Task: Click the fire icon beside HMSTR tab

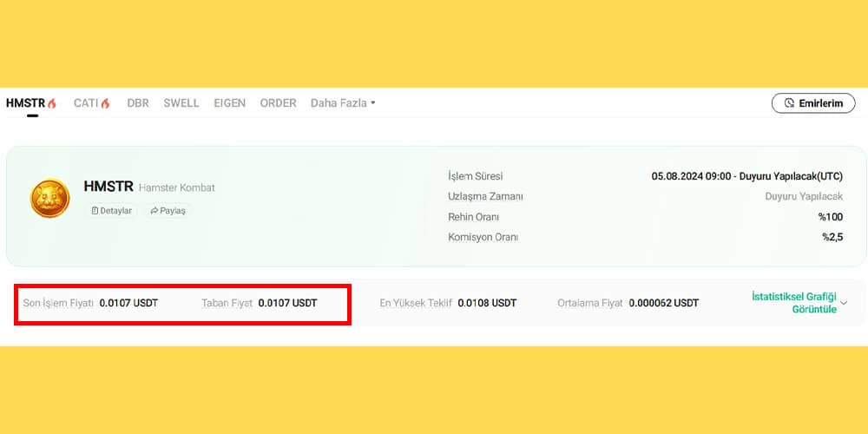Action: [52, 103]
